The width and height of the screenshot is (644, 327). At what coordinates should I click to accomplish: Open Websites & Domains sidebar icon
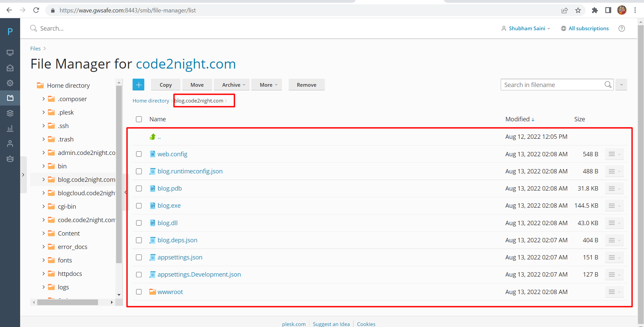(x=10, y=53)
